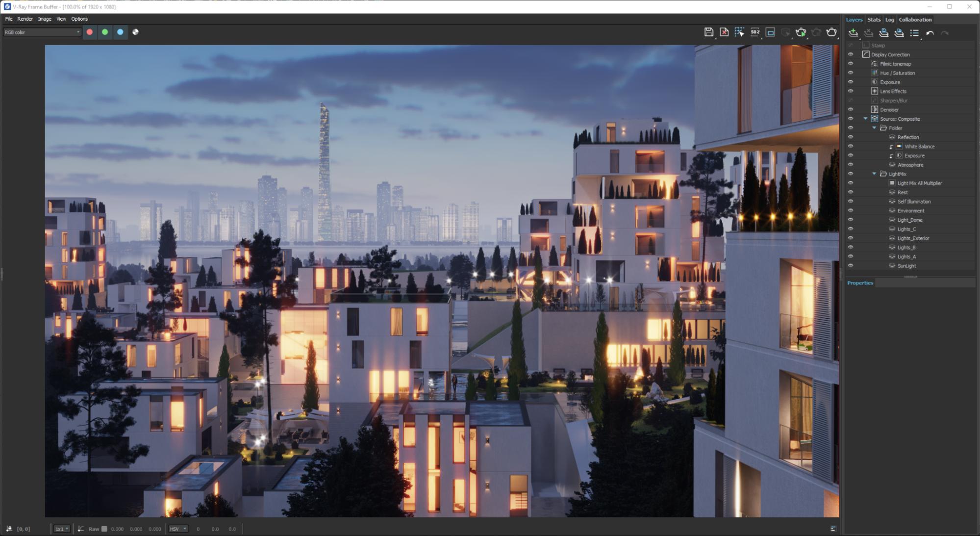This screenshot has width=980, height=536.
Task: Open the layer list options icon
Action: pyautogui.click(x=914, y=32)
